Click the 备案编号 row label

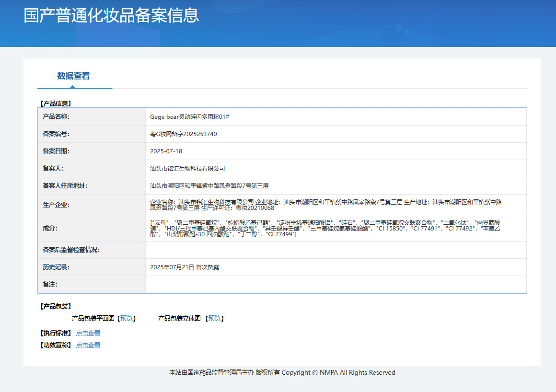point(56,134)
